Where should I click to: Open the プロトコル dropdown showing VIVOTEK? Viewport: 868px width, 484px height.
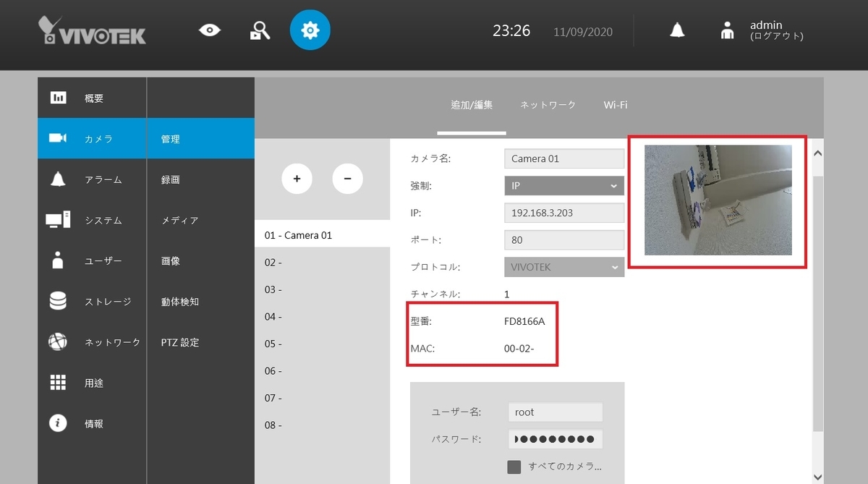click(x=563, y=266)
